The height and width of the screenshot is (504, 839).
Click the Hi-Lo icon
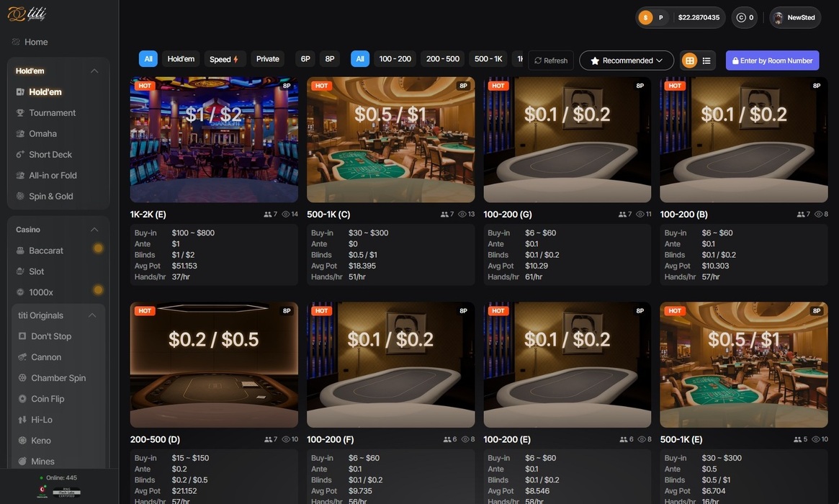click(x=22, y=420)
